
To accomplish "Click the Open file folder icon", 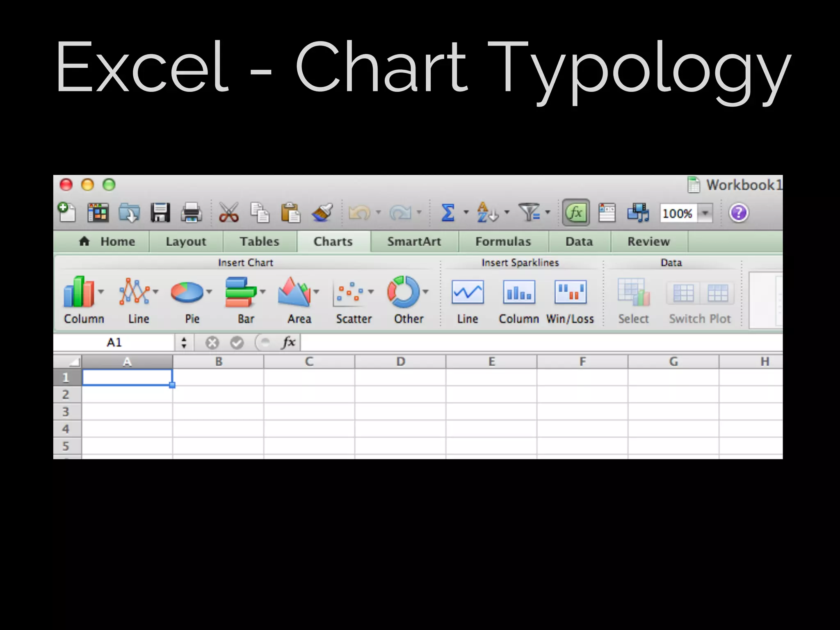I will (x=129, y=212).
